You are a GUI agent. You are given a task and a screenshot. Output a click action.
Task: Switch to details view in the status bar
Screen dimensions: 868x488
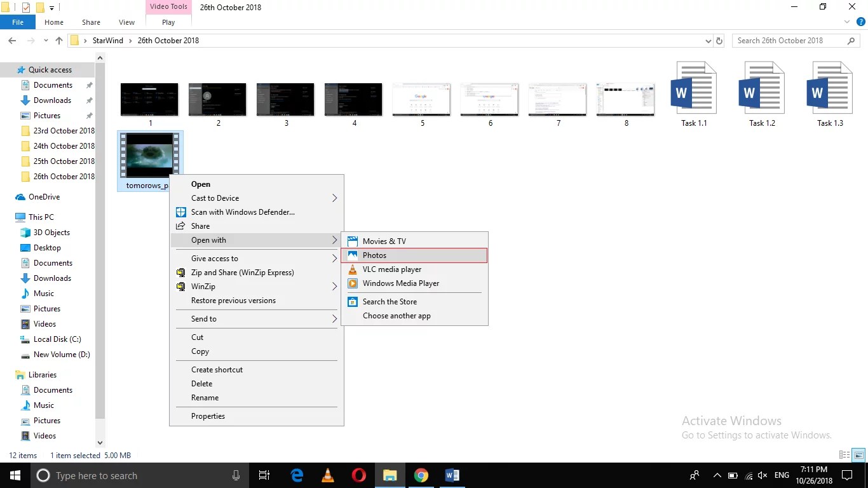(x=843, y=455)
